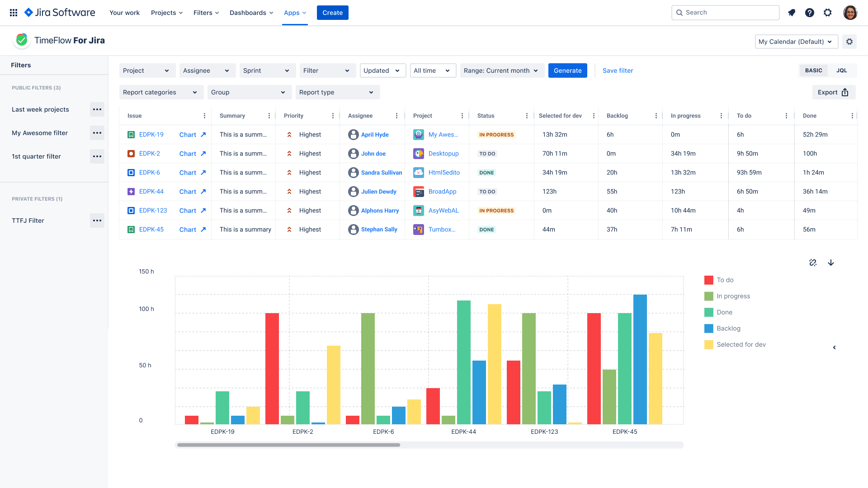Open the Chart link for EDPK-44
This screenshot has height=488, width=868.
[x=188, y=191]
